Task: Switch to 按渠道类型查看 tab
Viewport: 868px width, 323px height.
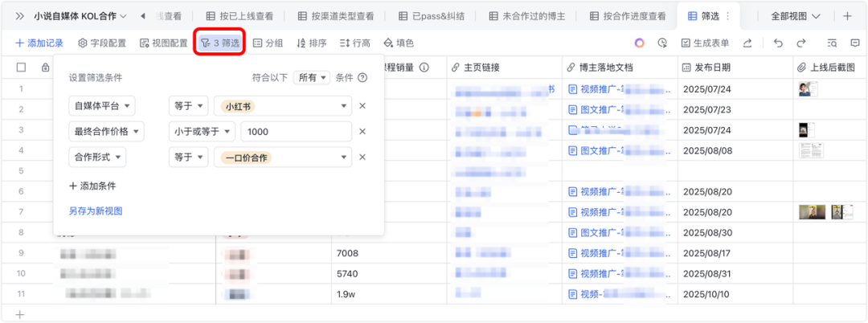Action: pos(335,16)
